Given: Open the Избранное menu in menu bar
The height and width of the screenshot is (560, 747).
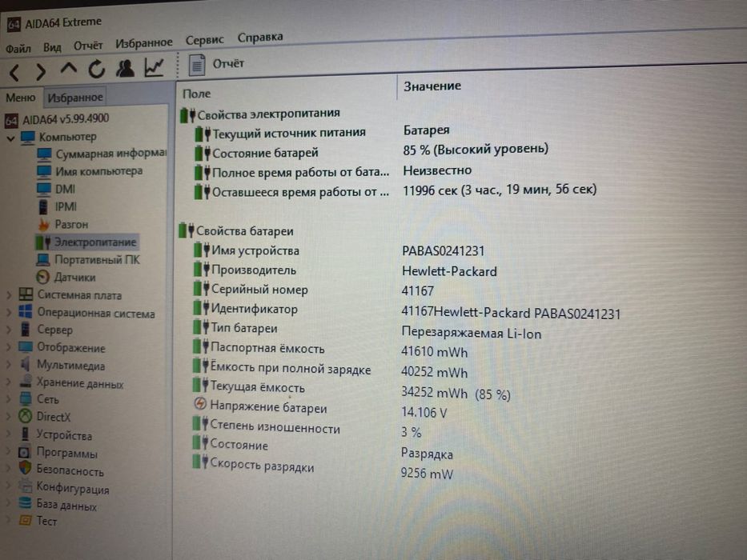Looking at the screenshot, I should pyautogui.click(x=144, y=43).
